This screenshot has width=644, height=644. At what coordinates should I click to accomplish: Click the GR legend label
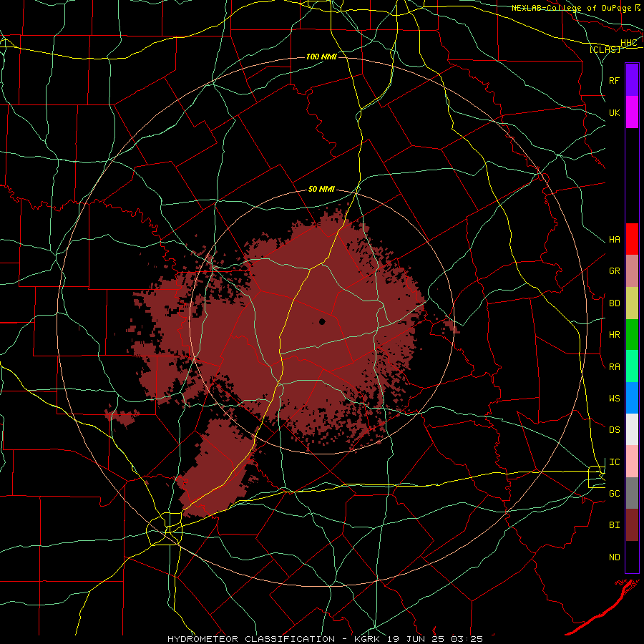click(615, 271)
